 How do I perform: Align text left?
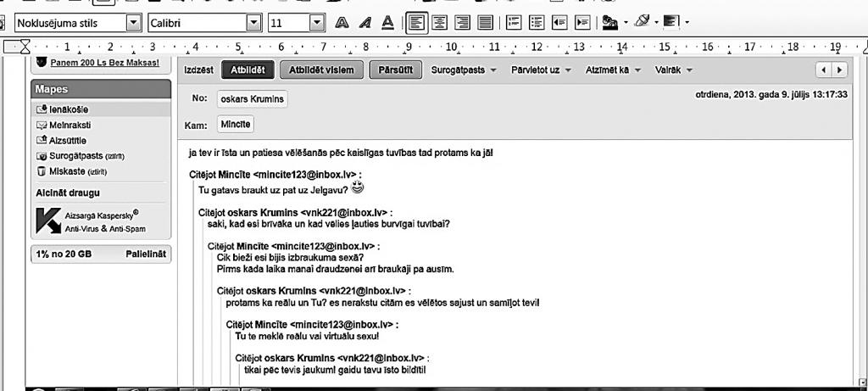point(416,23)
